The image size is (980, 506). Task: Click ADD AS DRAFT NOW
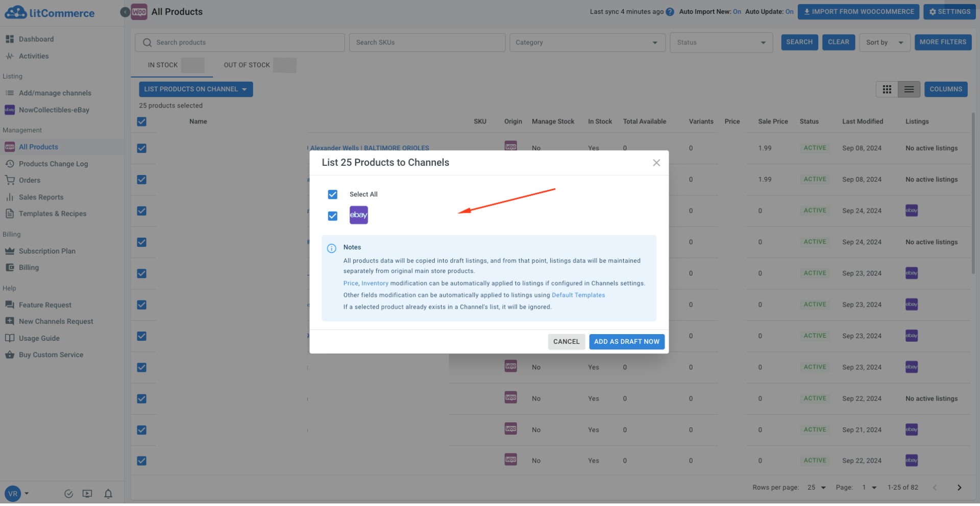(x=627, y=342)
